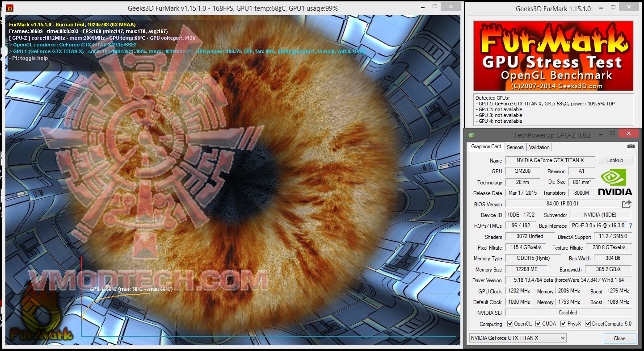Click the Transistors field 8000M
This screenshot has height=351, width=644.
[582, 193]
